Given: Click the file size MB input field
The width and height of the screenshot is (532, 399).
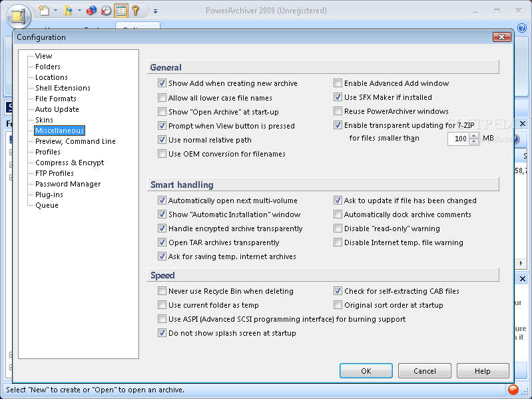Looking at the screenshot, I should point(458,139).
